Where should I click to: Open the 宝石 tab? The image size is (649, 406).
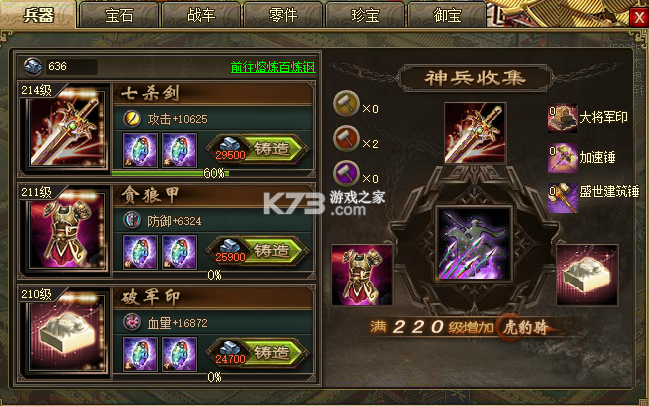pos(119,15)
